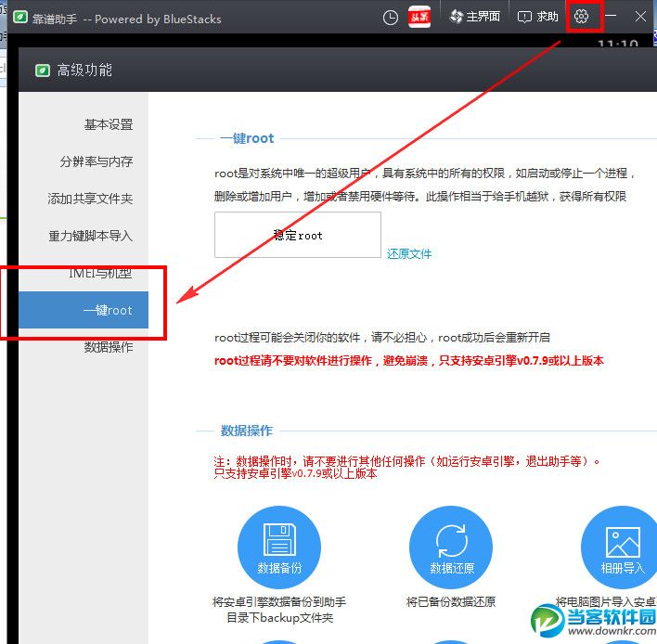Click the red app store icon in title bar

(419, 18)
